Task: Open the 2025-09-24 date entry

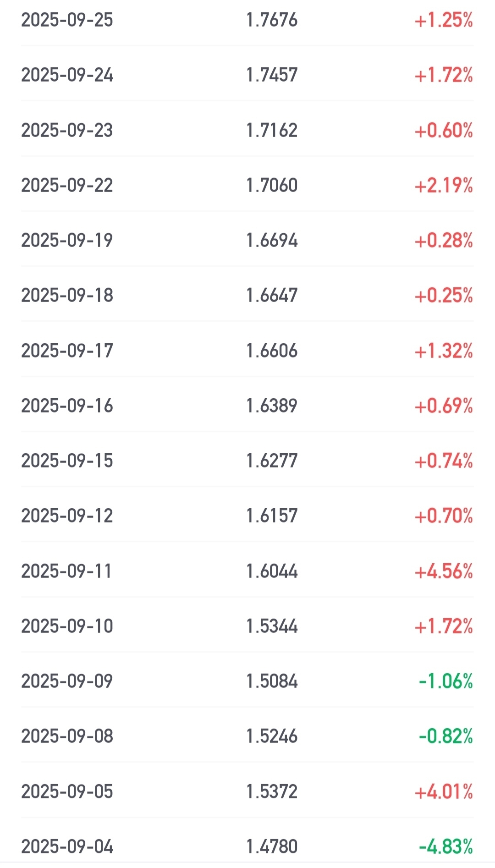Action: tap(67, 75)
